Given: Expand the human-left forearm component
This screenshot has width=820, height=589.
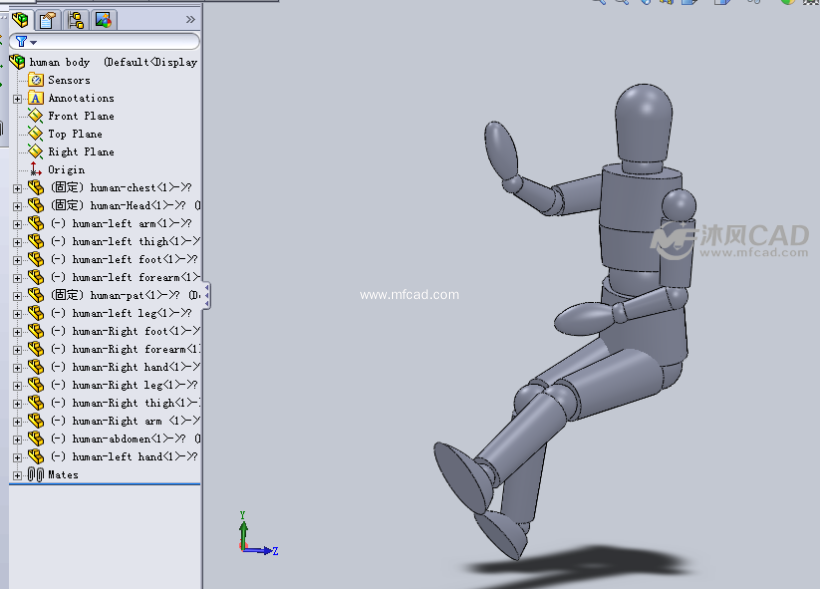Looking at the screenshot, I should 17,278.
